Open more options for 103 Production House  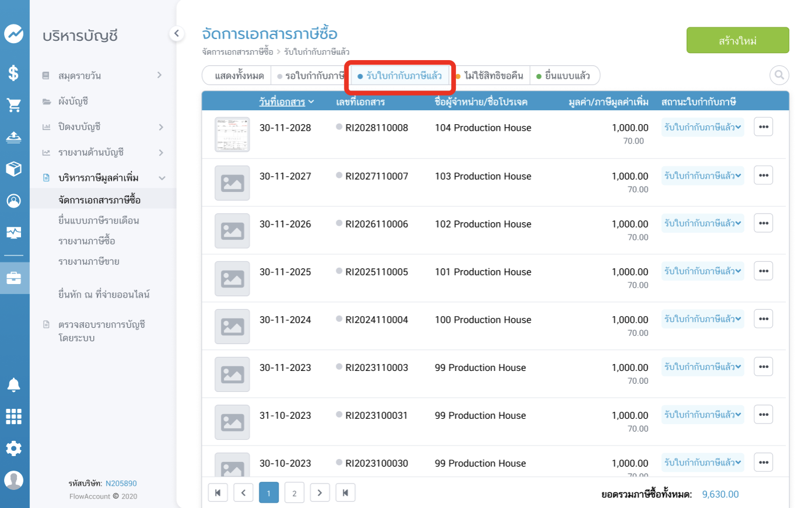tap(763, 175)
